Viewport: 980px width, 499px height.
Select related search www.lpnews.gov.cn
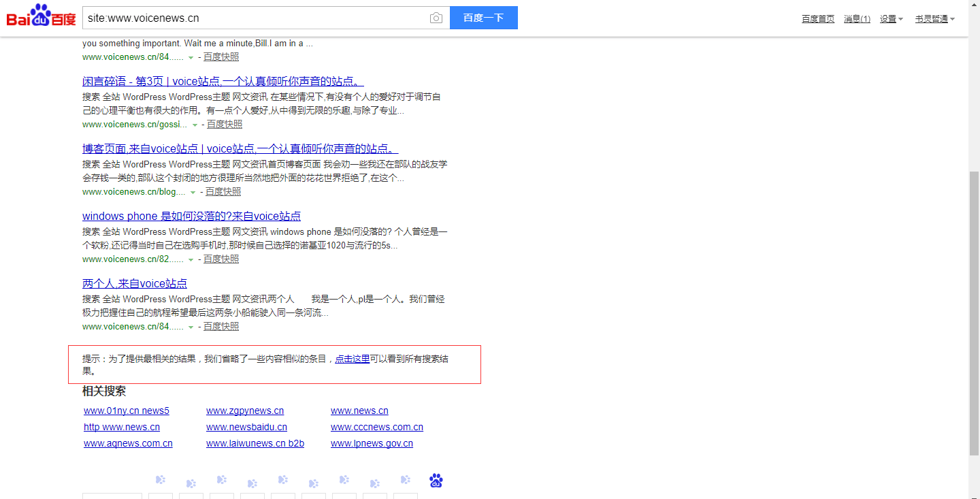[372, 443]
